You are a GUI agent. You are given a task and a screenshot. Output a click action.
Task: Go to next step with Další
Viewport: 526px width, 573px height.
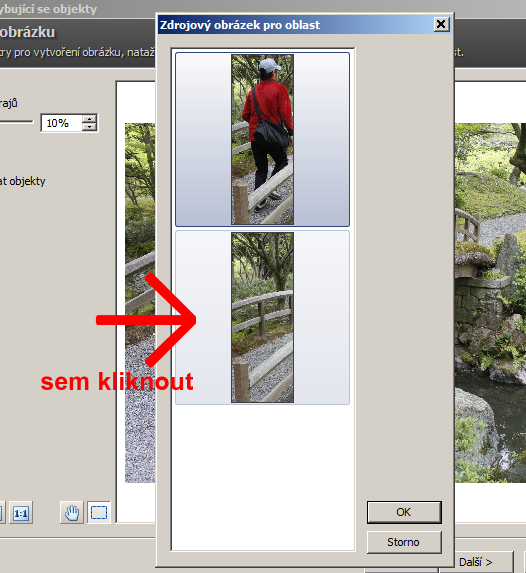476,562
